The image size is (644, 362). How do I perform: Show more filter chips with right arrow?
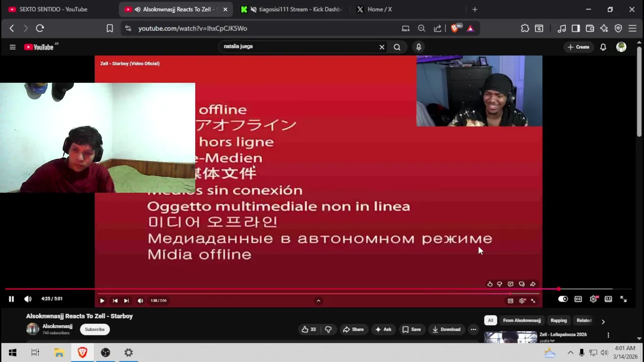coord(603,321)
